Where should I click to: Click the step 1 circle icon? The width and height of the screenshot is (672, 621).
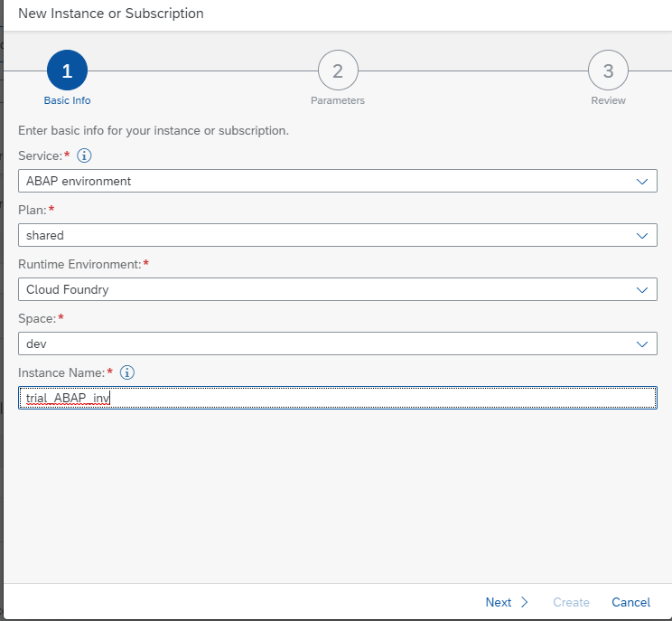67,71
